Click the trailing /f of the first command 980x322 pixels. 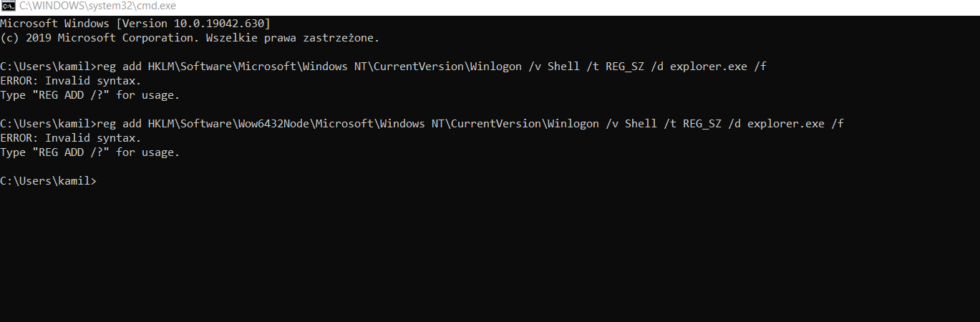pyautogui.click(x=760, y=67)
